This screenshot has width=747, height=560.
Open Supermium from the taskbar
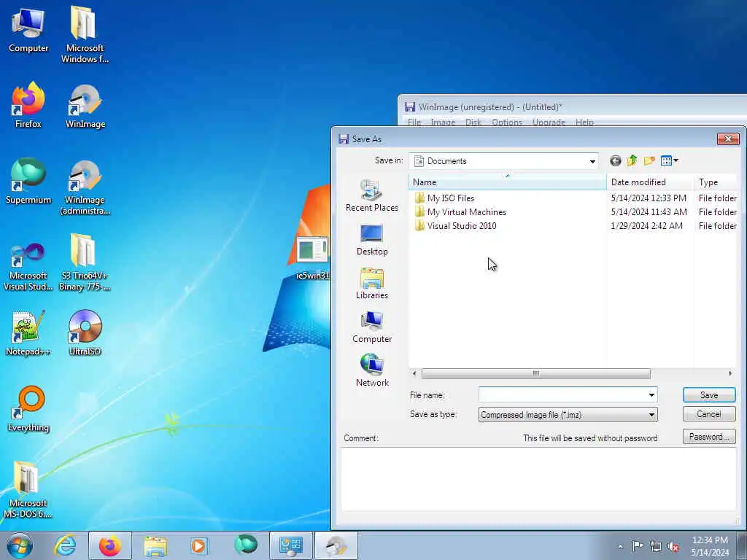[245, 545]
